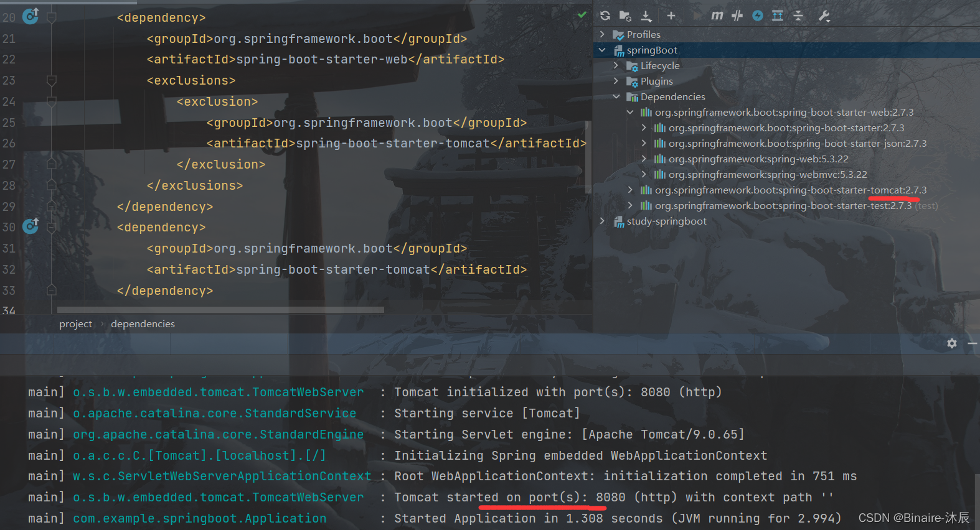Image resolution: width=980 pixels, height=530 pixels.
Task: Open the run console gear settings
Action: [951, 343]
